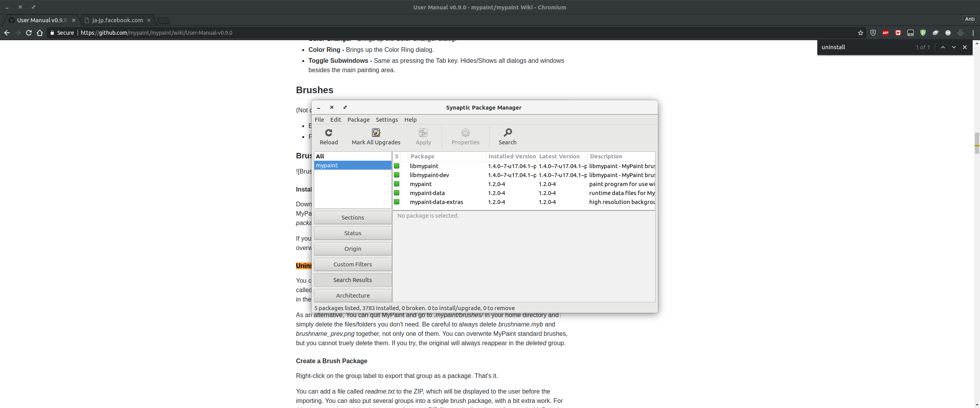Bookmark this page with star icon
Screen dimensions: 980x408
pyautogui.click(x=860, y=33)
